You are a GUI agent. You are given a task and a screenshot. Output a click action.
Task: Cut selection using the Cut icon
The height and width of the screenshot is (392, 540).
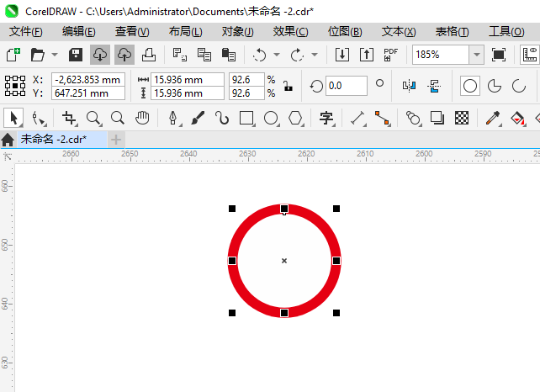pyautogui.click(x=180, y=55)
